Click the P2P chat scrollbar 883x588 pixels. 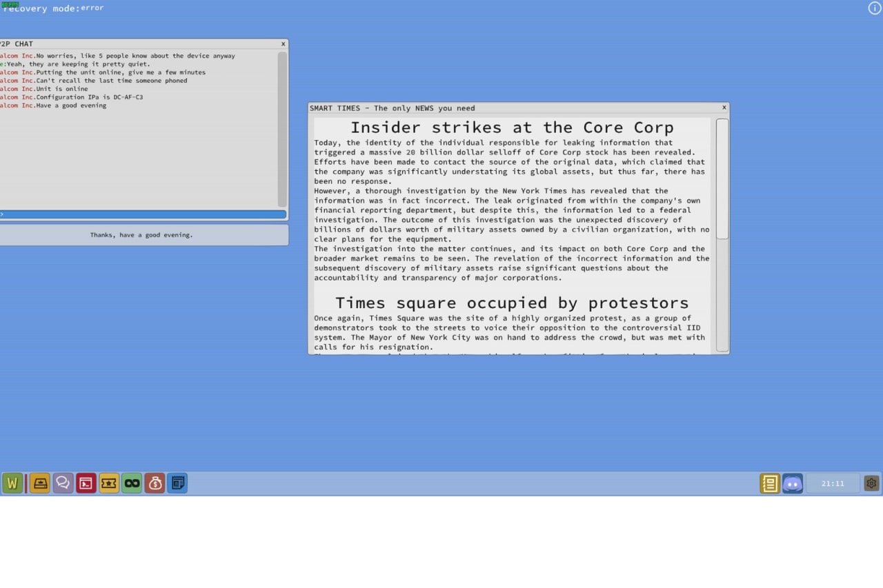coord(282,129)
